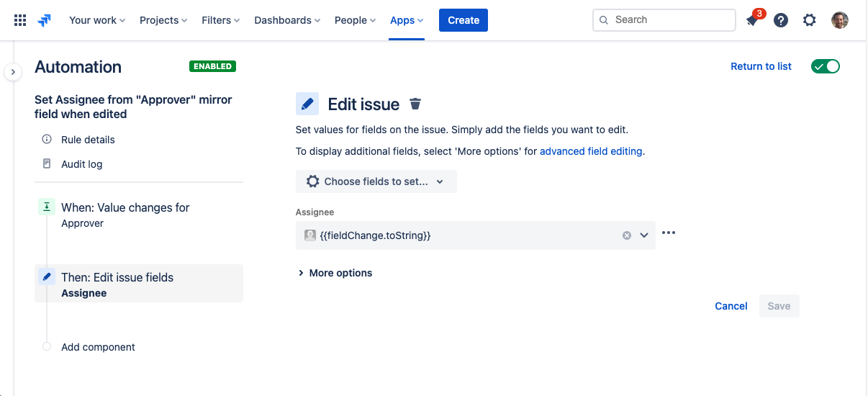Click the Return to list link

pos(761,66)
